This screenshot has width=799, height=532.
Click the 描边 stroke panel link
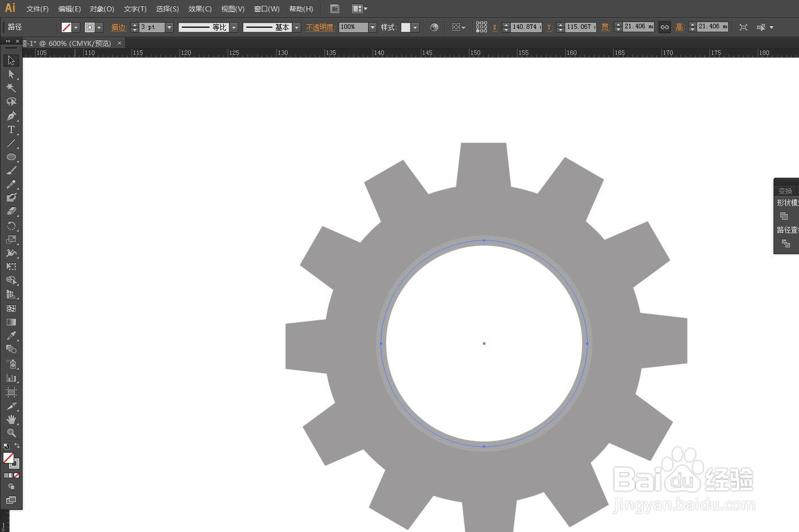click(x=118, y=27)
